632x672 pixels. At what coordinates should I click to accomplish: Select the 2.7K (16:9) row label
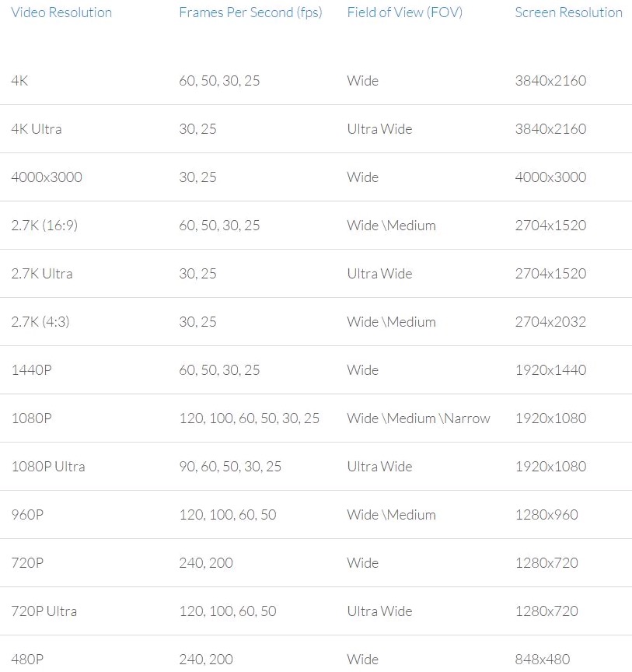pos(44,226)
